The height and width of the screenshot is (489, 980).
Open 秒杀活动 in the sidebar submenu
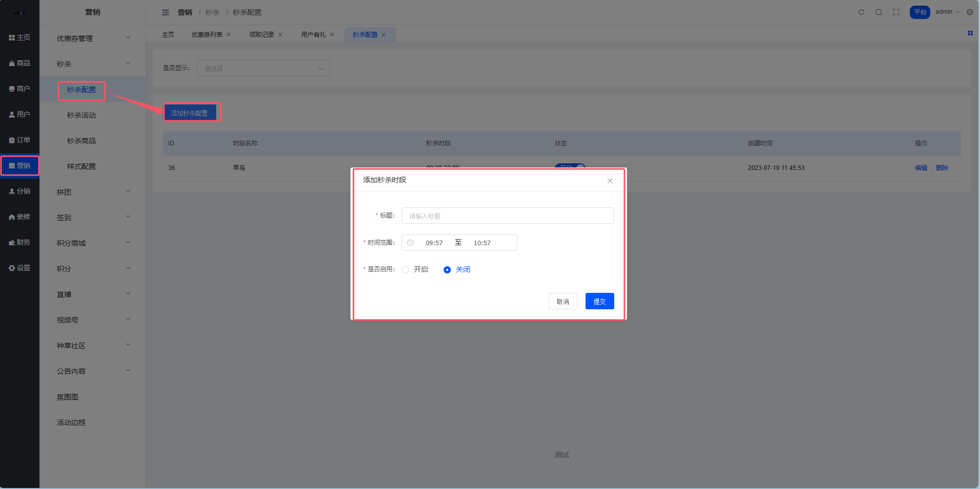click(81, 115)
